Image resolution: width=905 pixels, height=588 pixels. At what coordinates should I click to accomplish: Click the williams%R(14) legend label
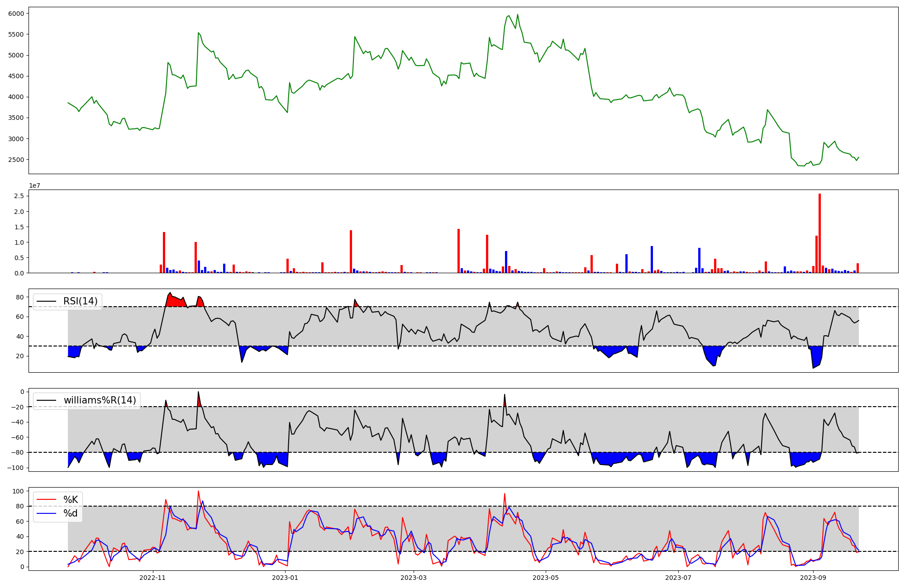coord(100,400)
